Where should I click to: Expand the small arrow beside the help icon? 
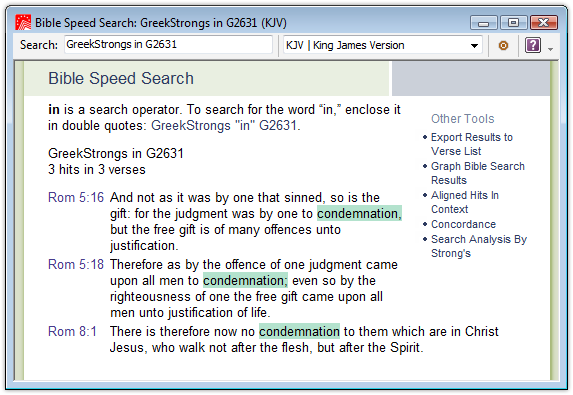(x=550, y=49)
